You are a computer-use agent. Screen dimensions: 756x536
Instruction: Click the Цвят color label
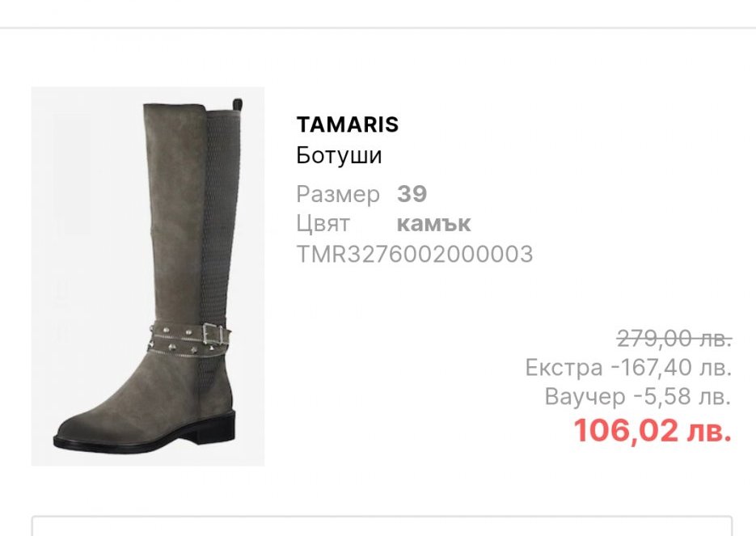[x=323, y=224]
